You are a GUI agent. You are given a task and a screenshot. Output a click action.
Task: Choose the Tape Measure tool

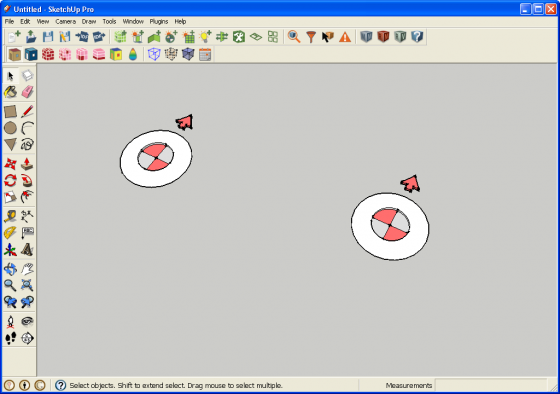pos(10,216)
